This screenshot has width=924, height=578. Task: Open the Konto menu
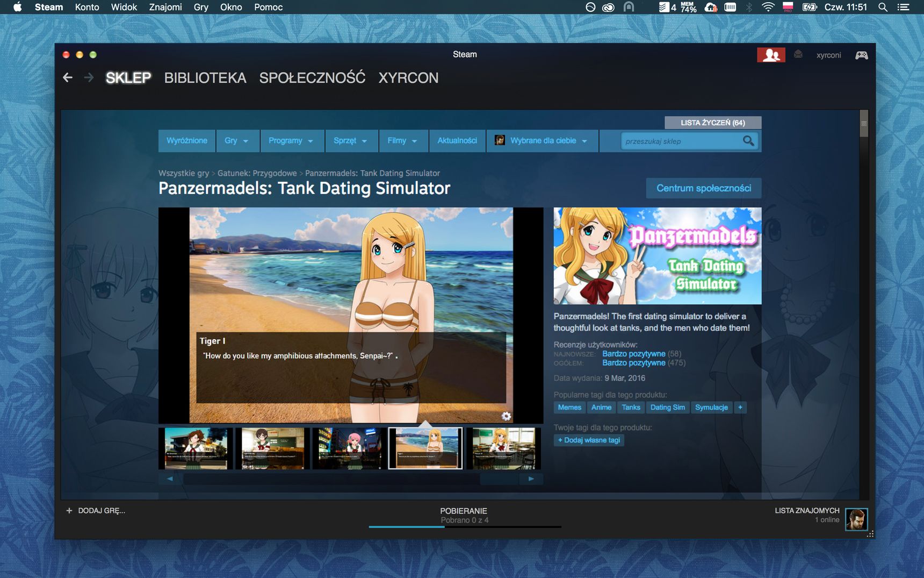[87, 7]
